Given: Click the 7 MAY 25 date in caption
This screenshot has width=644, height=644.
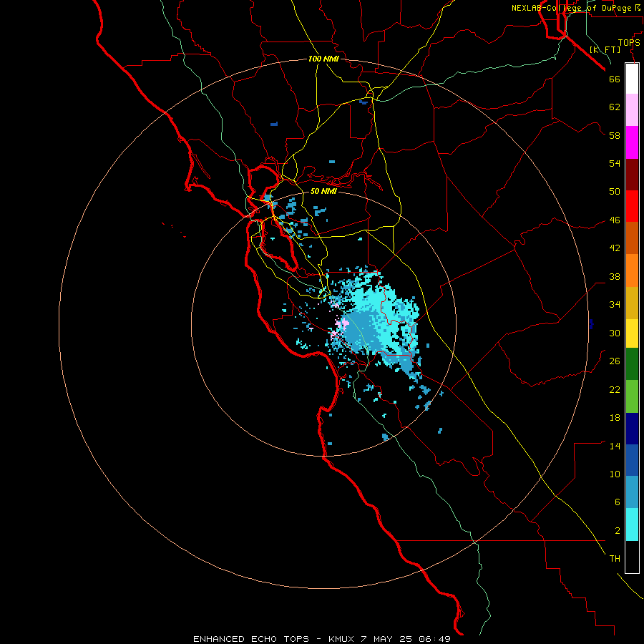Looking at the screenshot, I should pyautogui.click(x=386, y=639).
